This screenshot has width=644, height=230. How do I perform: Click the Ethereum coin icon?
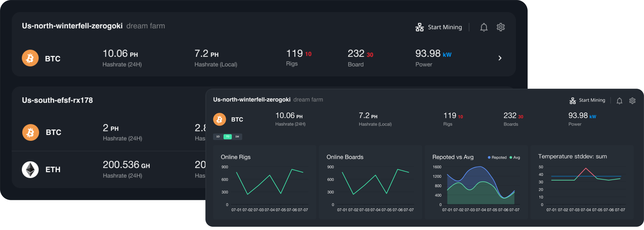click(x=30, y=170)
